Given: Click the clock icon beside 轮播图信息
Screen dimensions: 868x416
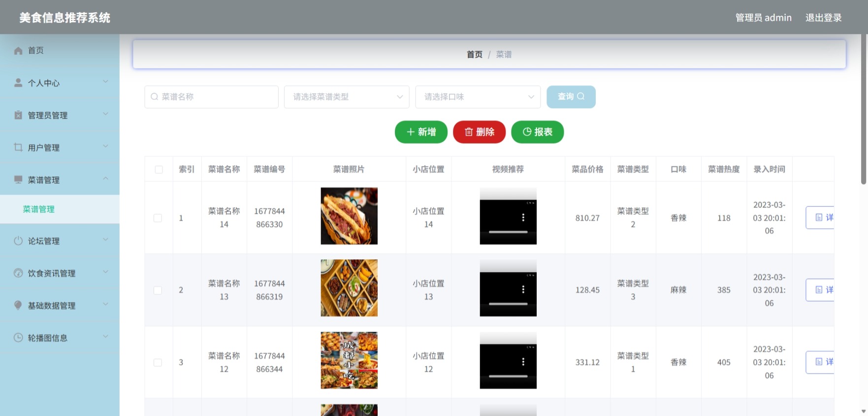Looking at the screenshot, I should tap(18, 338).
